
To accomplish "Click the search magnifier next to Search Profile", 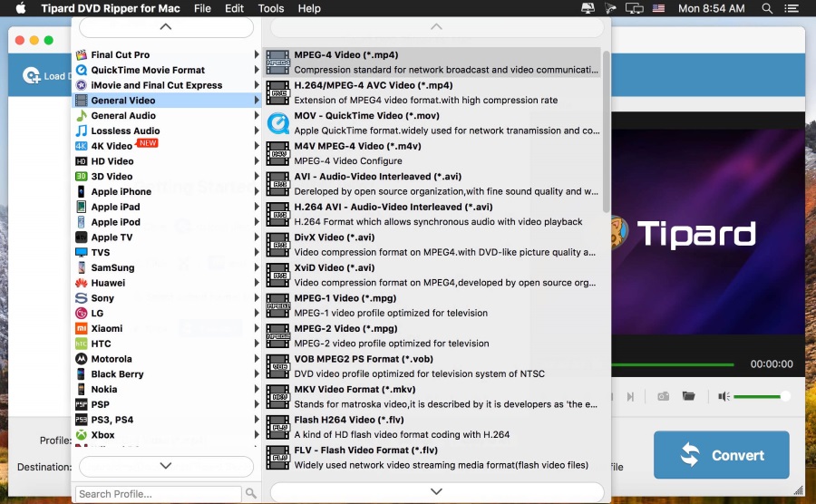I will tap(251, 493).
